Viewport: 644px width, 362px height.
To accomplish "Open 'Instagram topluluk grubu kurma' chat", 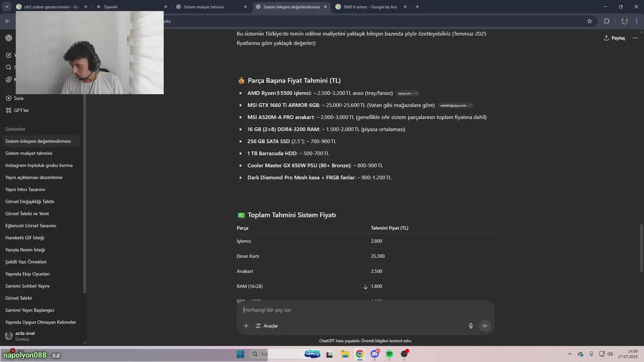I will click(x=41, y=165).
